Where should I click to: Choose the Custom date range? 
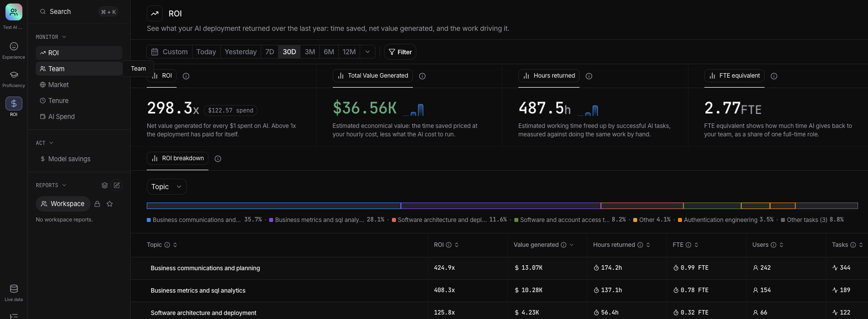tap(169, 52)
